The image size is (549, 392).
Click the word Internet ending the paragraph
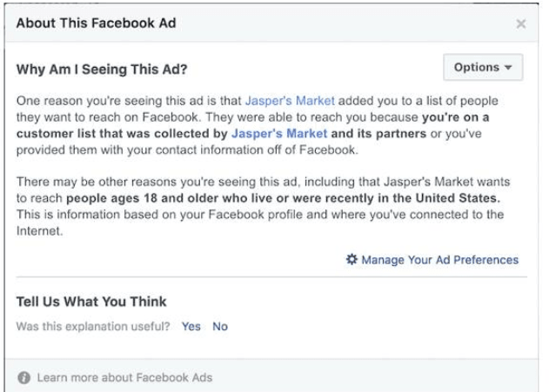(39, 231)
